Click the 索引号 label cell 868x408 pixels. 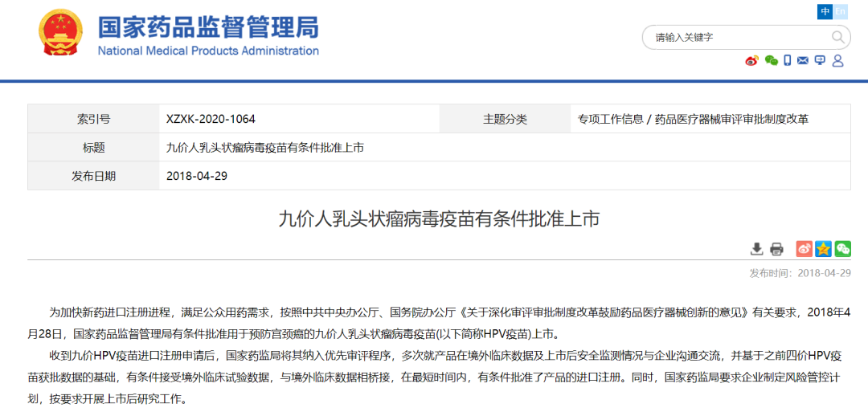[x=93, y=119]
